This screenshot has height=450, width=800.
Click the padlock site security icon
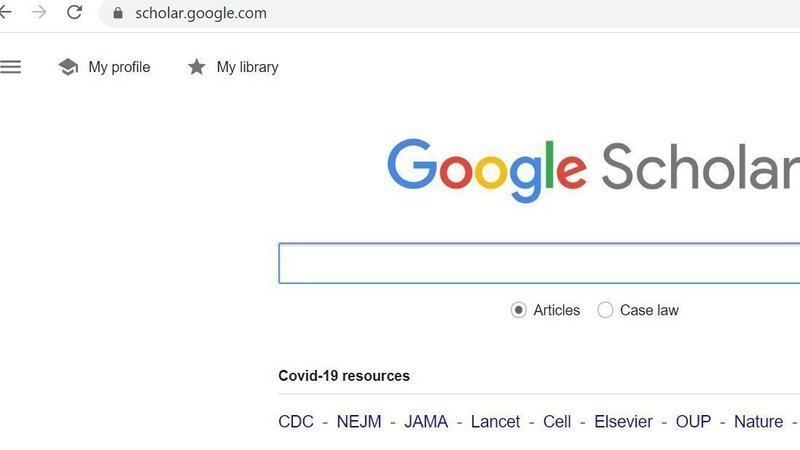[118, 14]
